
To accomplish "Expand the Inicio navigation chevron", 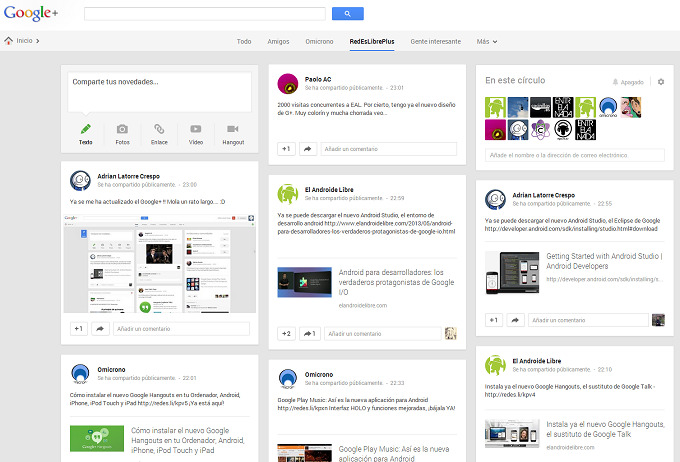I will pyautogui.click(x=38, y=41).
